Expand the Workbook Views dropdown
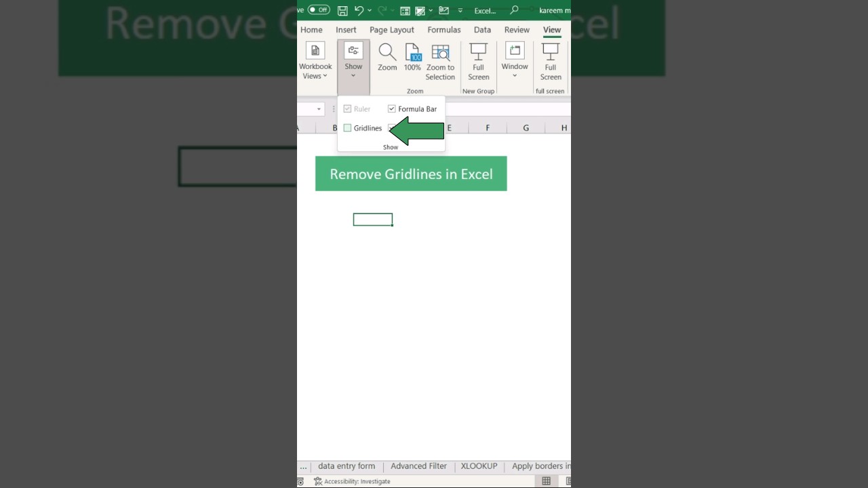This screenshot has height=488, width=868. point(315,62)
